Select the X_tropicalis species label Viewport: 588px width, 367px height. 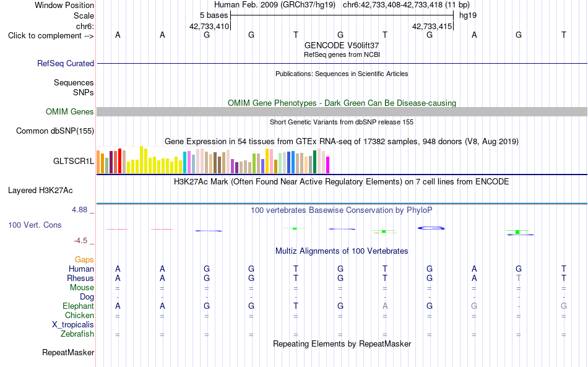coord(73,325)
